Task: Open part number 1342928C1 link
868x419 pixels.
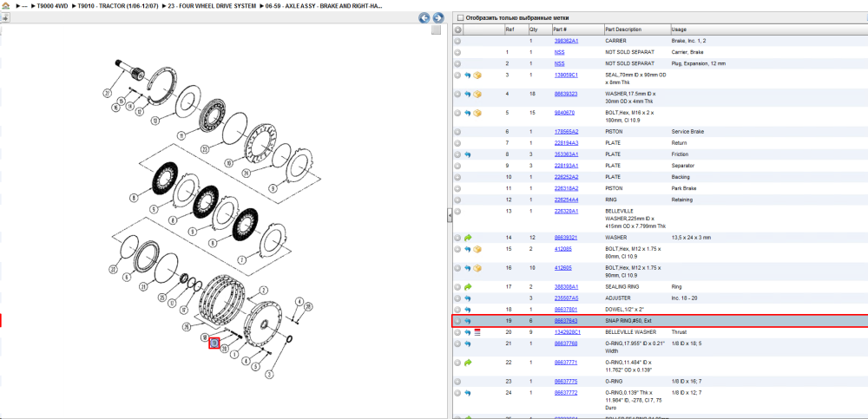Action: coord(568,332)
